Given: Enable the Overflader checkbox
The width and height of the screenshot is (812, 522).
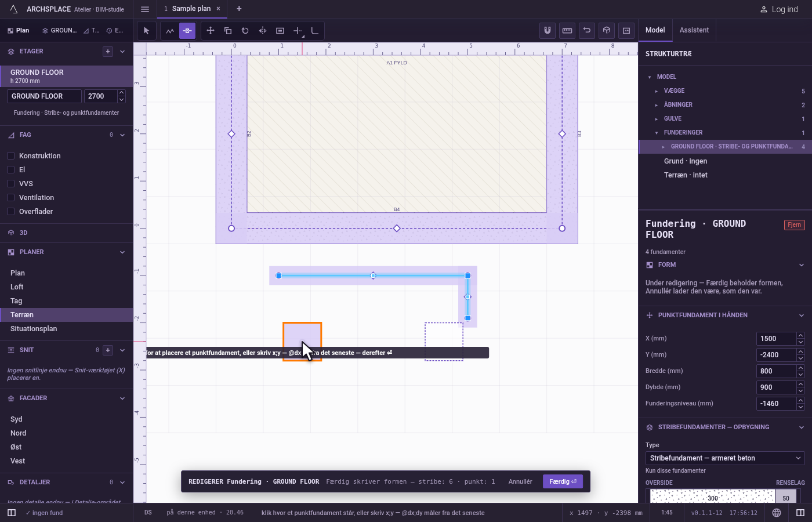Looking at the screenshot, I should pyautogui.click(x=10, y=212).
